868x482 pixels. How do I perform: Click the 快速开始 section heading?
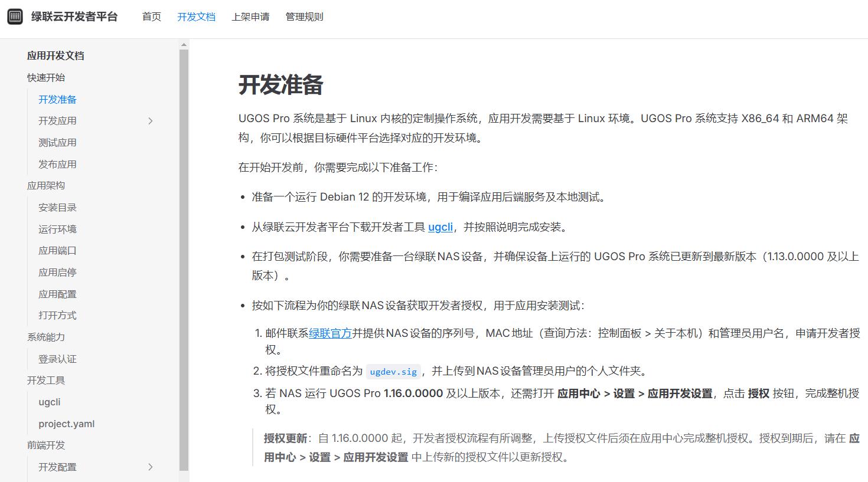(x=46, y=77)
